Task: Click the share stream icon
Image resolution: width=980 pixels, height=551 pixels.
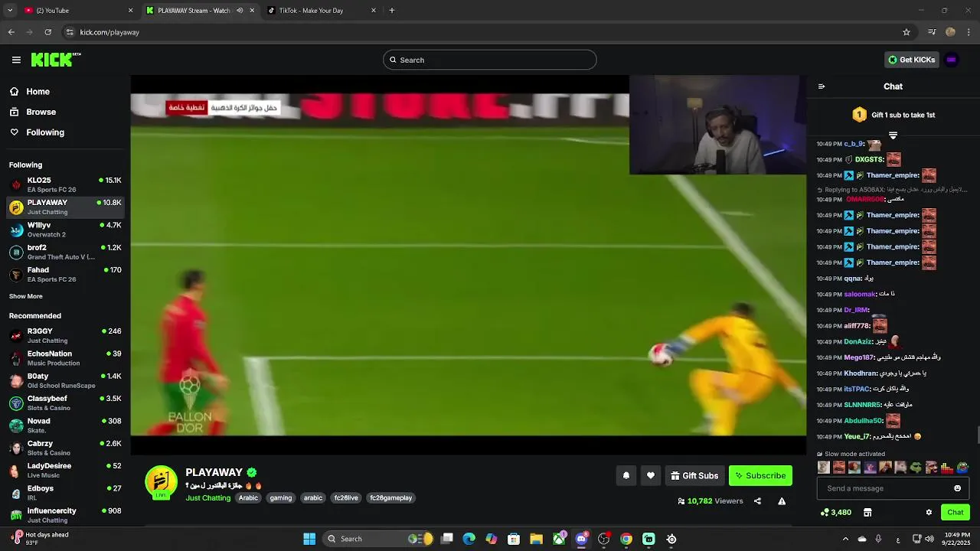Action: 757,501
